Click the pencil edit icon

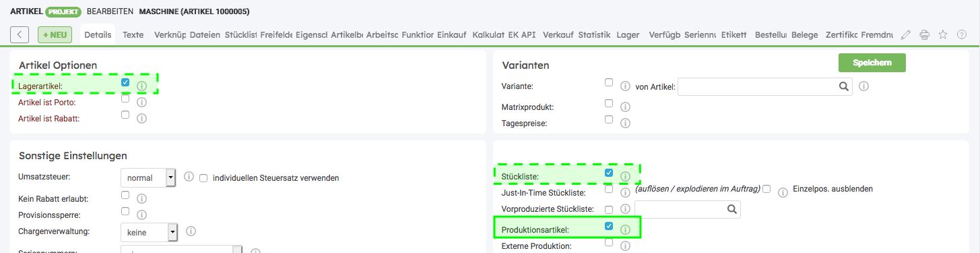click(906, 34)
